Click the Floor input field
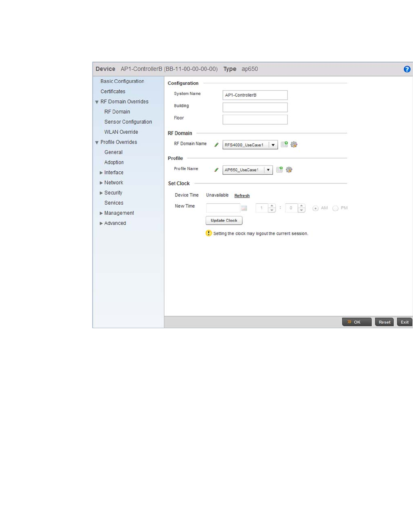Screen dimensions: 413x532 255,119
